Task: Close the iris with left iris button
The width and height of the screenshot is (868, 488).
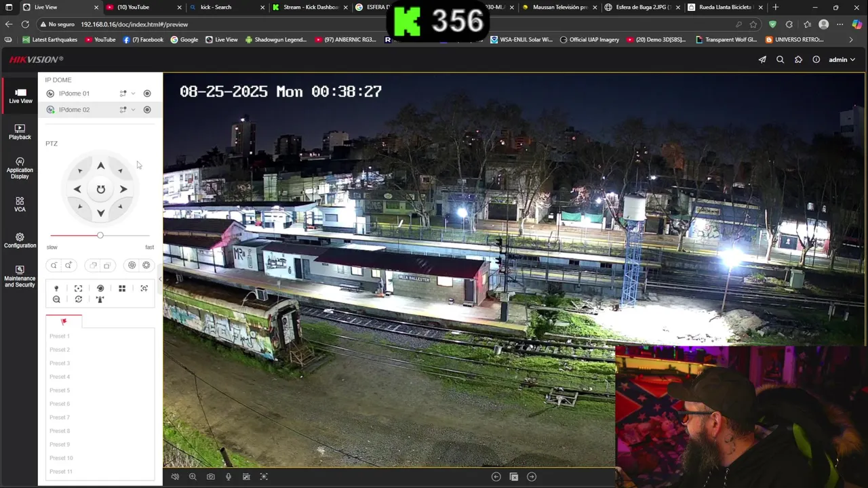Action: click(132, 265)
